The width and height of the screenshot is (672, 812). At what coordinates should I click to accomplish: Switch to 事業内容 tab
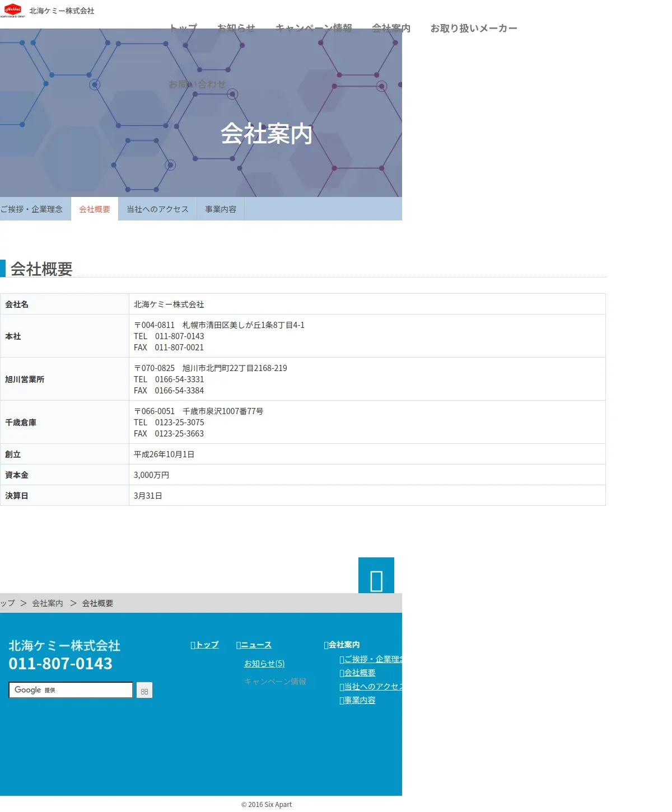(221, 209)
